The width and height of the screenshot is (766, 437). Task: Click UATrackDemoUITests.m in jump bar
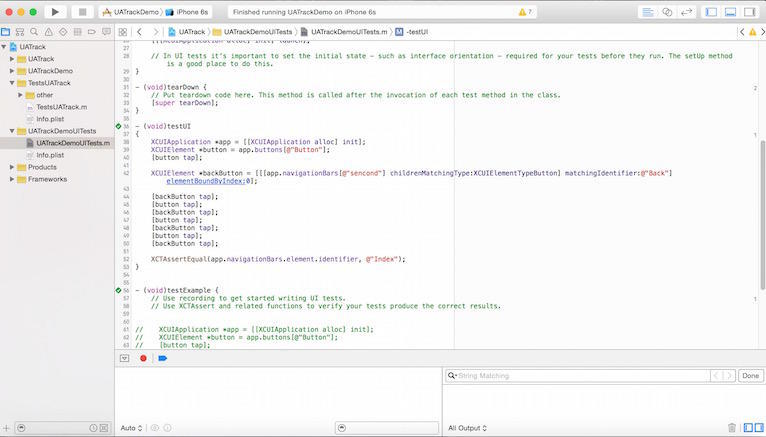click(344, 32)
